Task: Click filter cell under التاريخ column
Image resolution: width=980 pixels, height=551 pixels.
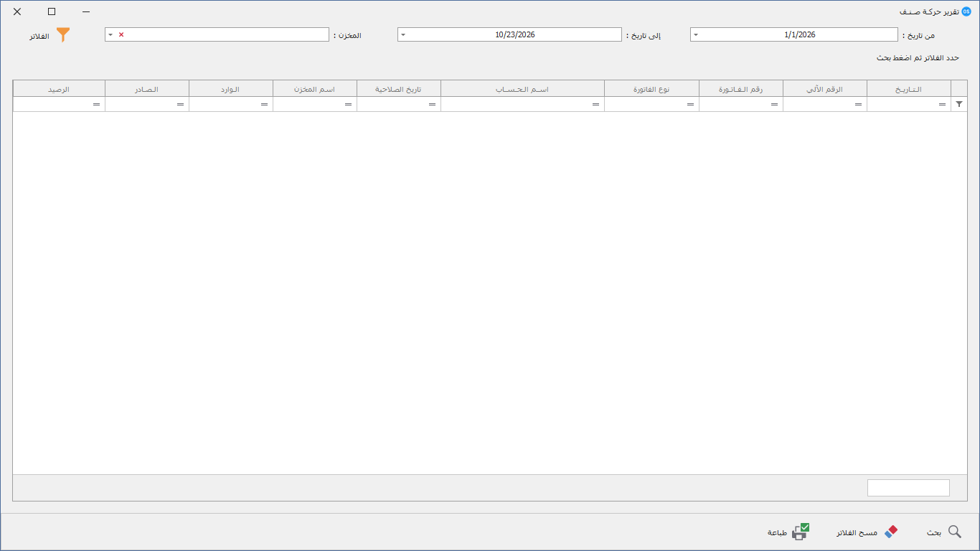Action: point(909,104)
